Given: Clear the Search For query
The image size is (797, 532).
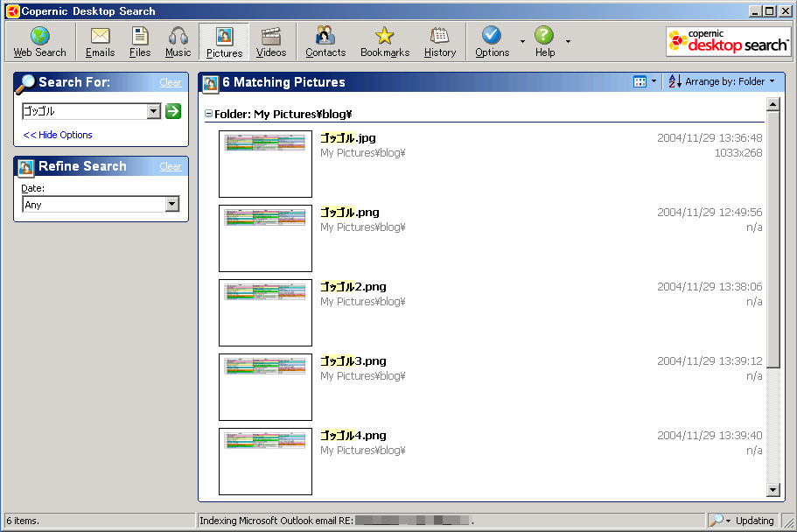Looking at the screenshot, I should point(171,82).
